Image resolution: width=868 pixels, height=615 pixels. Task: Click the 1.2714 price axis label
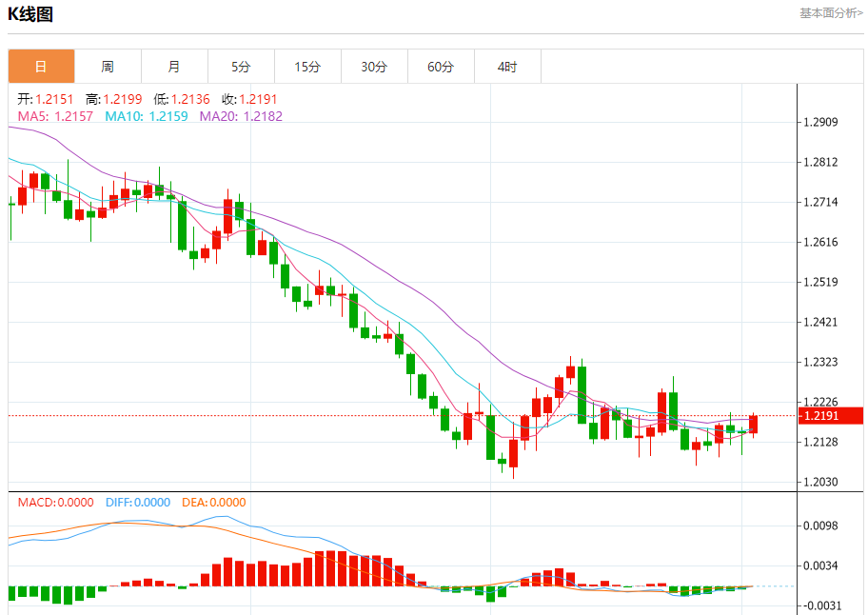pos(821,202)
